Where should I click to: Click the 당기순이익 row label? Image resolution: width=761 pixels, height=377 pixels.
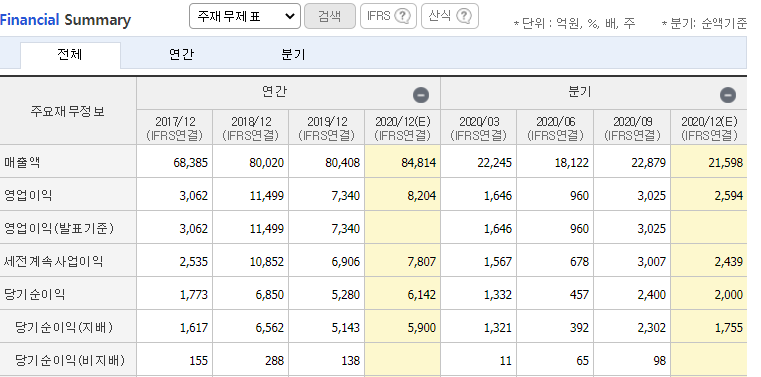click(x=34, y=295)
